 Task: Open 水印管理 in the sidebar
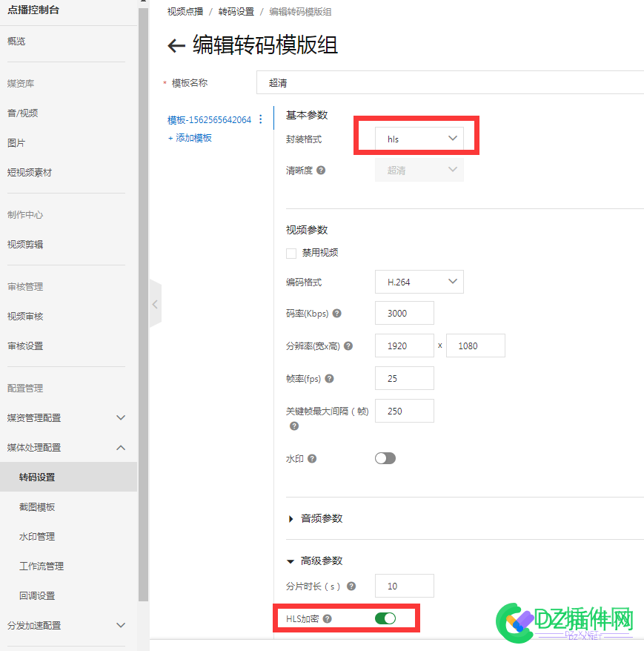coord(37,536)
